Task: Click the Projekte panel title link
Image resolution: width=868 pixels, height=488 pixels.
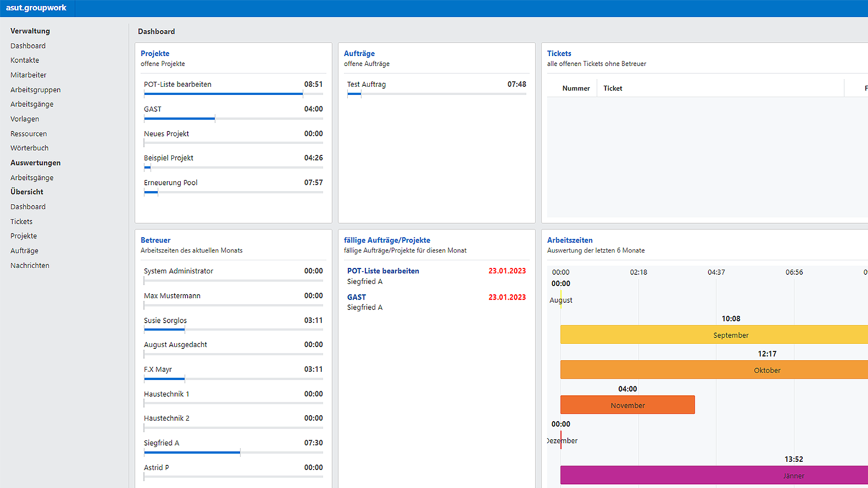Action: (155, 53)
